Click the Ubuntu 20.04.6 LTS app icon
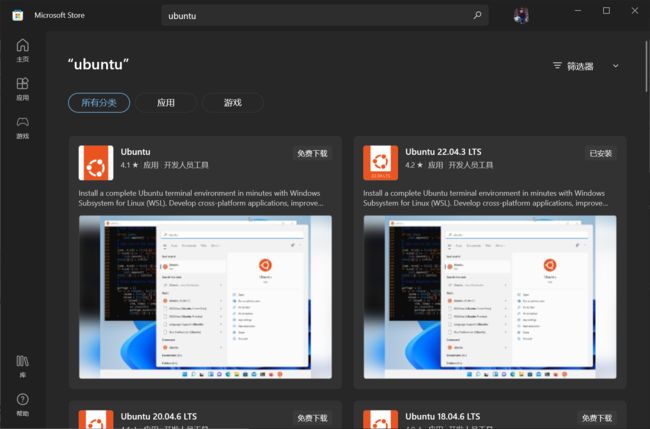The height and width of the screenshot is (429, 650). (x=96, y=419)
